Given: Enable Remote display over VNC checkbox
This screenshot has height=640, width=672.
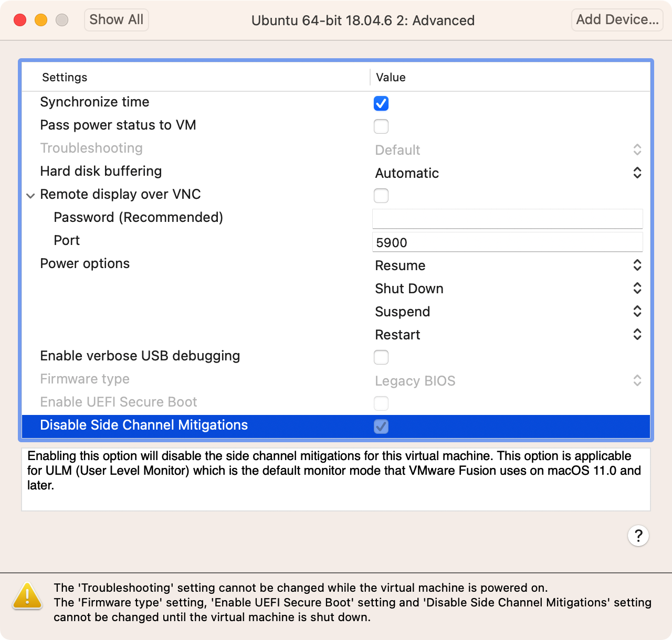Looking at the screenshot, I should click(381, 196).
